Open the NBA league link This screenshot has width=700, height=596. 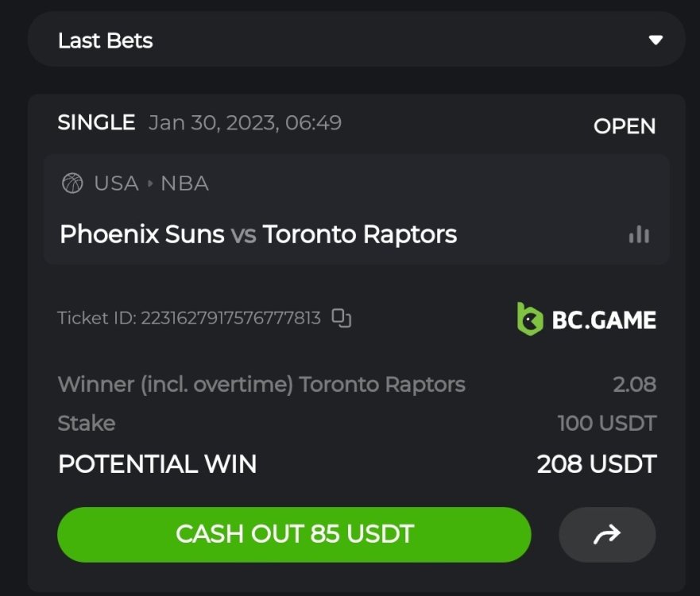(x=184, y=184)
